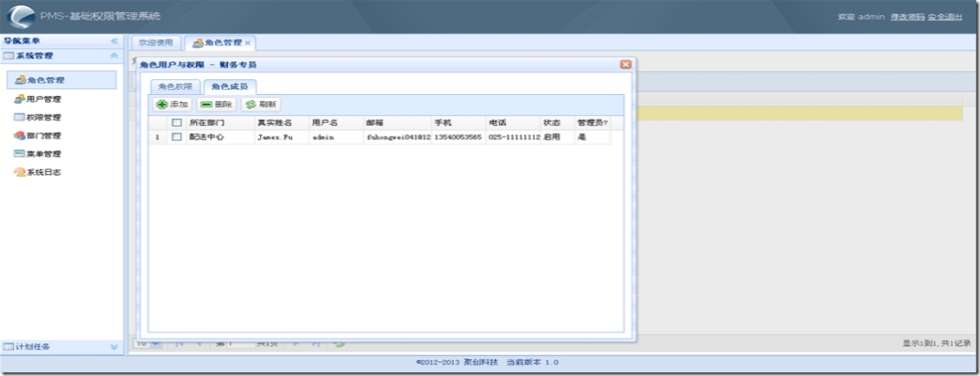980x376 pixels.
Task: Open 系统日志 in the sidebar
Action: [44, 173]
